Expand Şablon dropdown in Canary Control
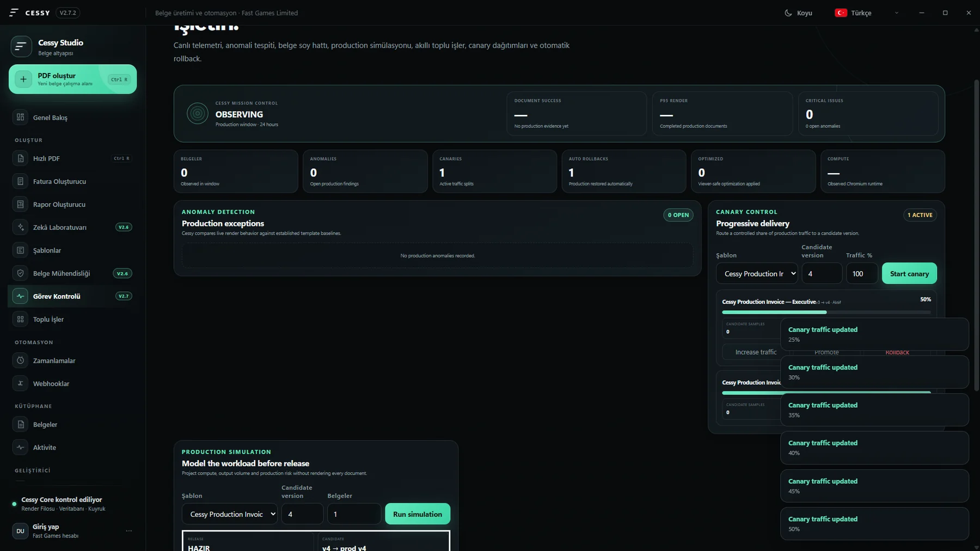 [757, 273]
